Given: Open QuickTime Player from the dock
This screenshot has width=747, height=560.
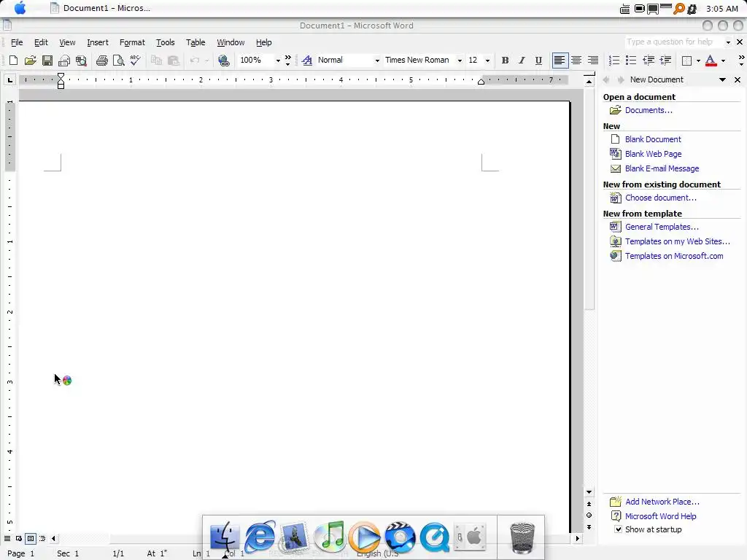Looking at the screenshot, I should click(x=435, y=536).
